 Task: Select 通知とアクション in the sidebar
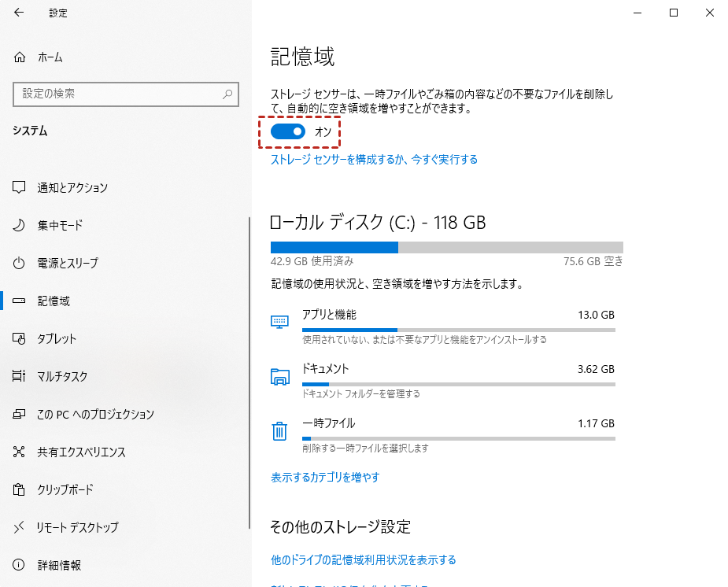(72, 187)
